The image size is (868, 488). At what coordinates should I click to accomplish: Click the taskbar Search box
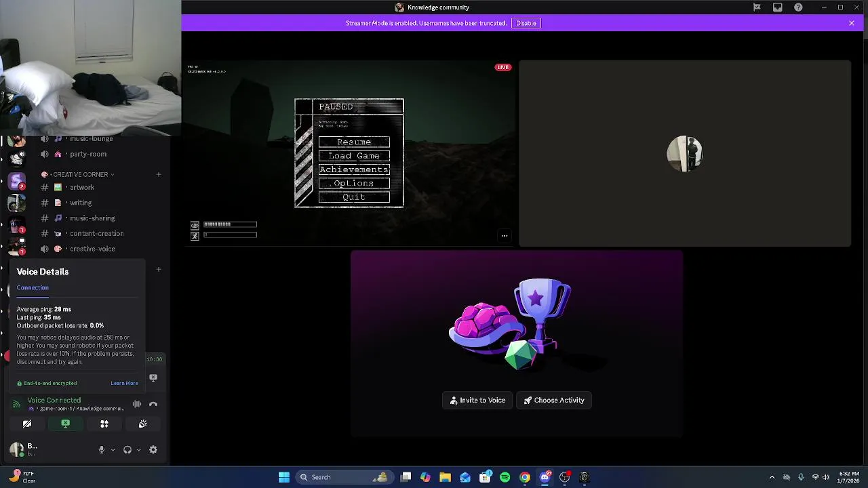(343, 477)
